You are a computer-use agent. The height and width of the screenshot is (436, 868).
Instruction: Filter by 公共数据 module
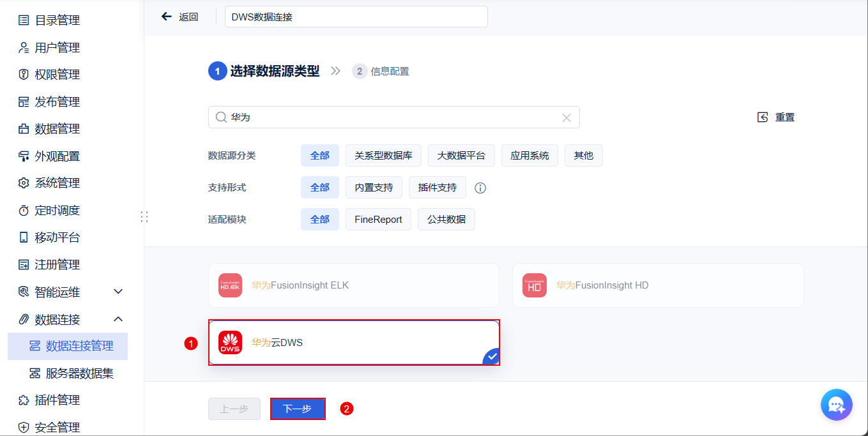pyautogui.click(x=446, y=220)
